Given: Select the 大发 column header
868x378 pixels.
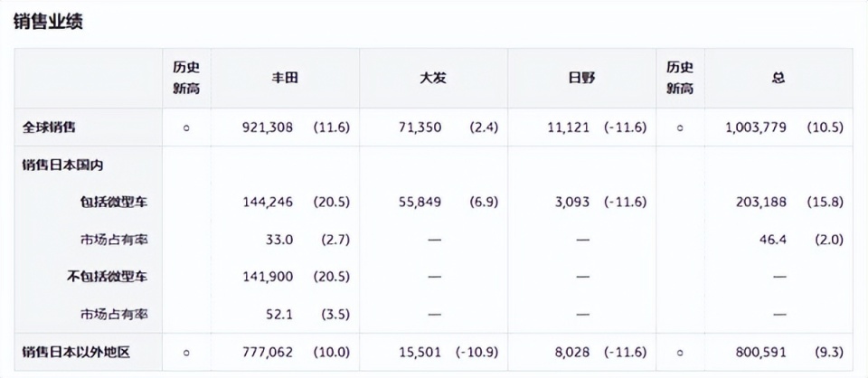Looking at the screenshot, I should click(x=433, y=78).
